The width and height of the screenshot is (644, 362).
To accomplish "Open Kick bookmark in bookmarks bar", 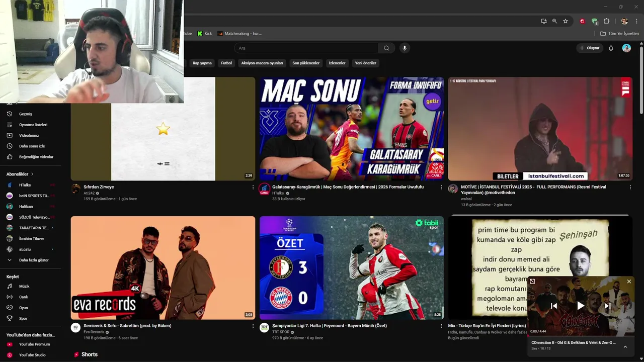I will click(x=205, y=34).
